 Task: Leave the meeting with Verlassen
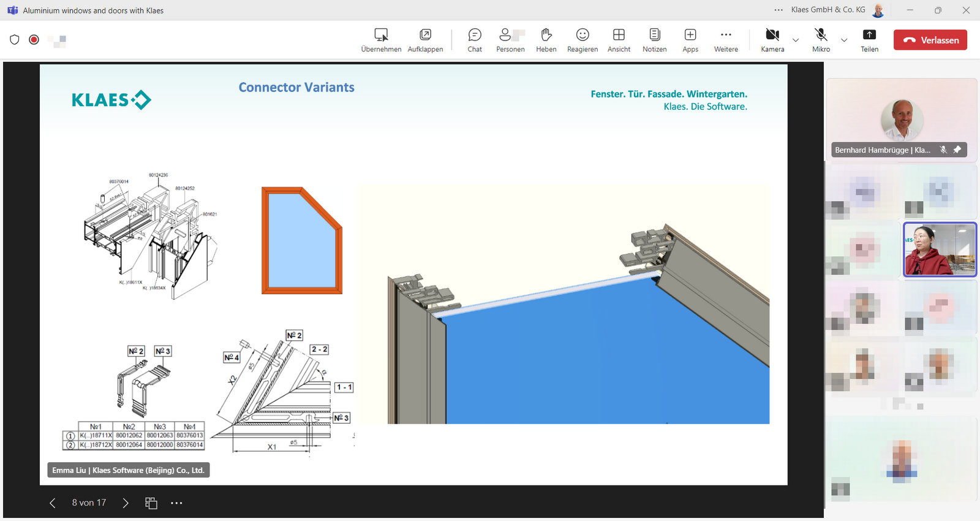click(x=930, y=40)
